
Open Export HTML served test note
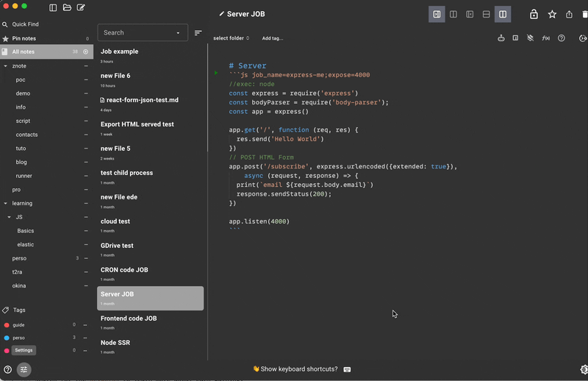(x=150, y=129)
